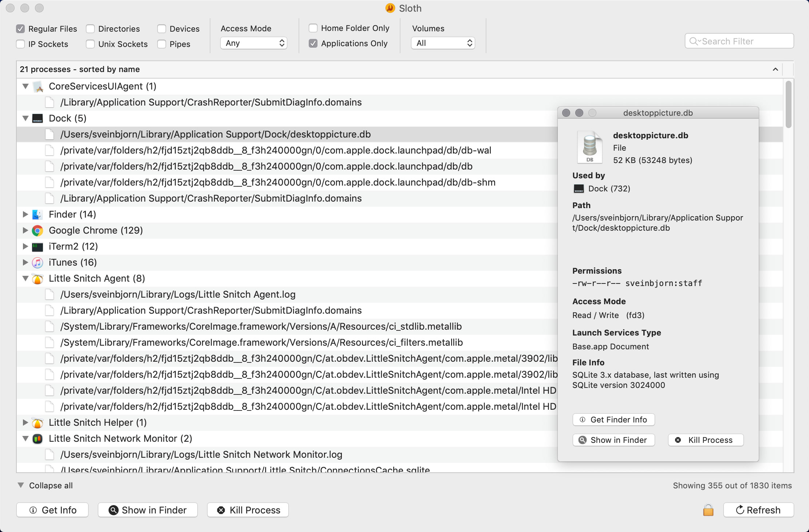809x532 pixels.
Task: Click the iTunes app icon in list
Action: [37, 262]
